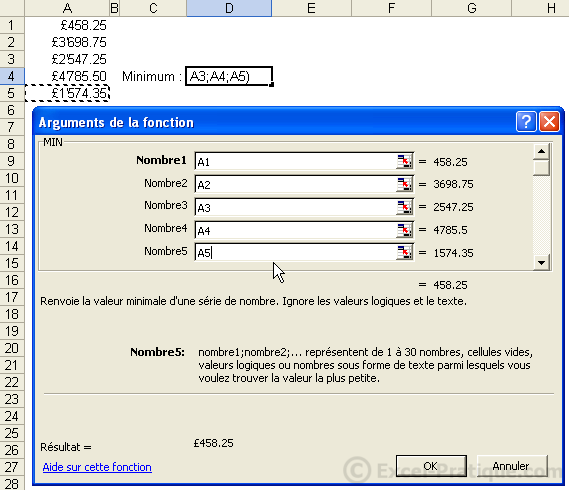The height and width of the screenshot is (490, 569).
Task: Click the scroll up arrow in arguments list
Action: click(x=541, y=151)
